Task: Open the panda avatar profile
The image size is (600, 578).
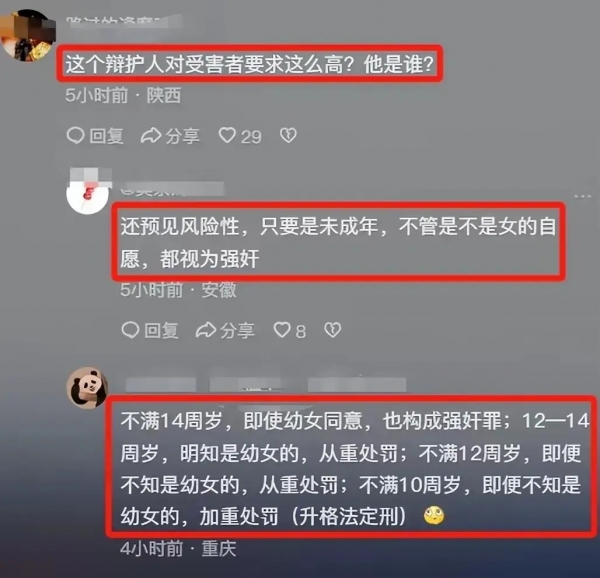Action: pos(88,388)
